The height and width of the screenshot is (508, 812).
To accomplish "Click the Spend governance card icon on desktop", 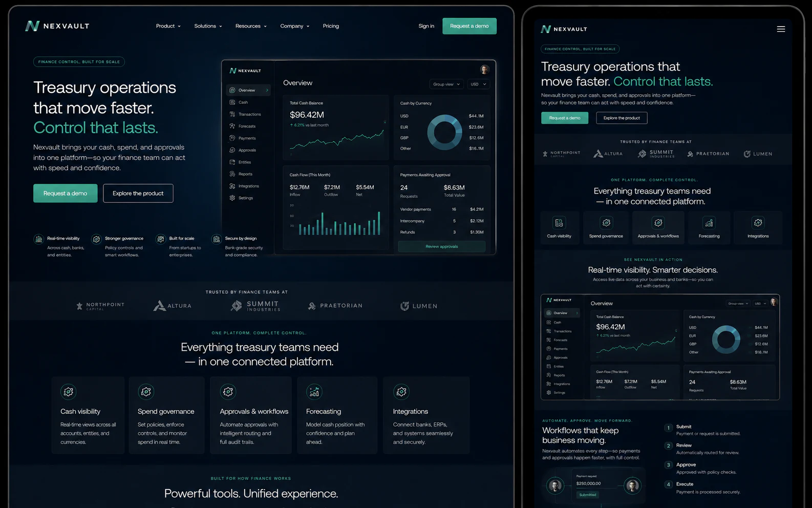I will [146, 392].
